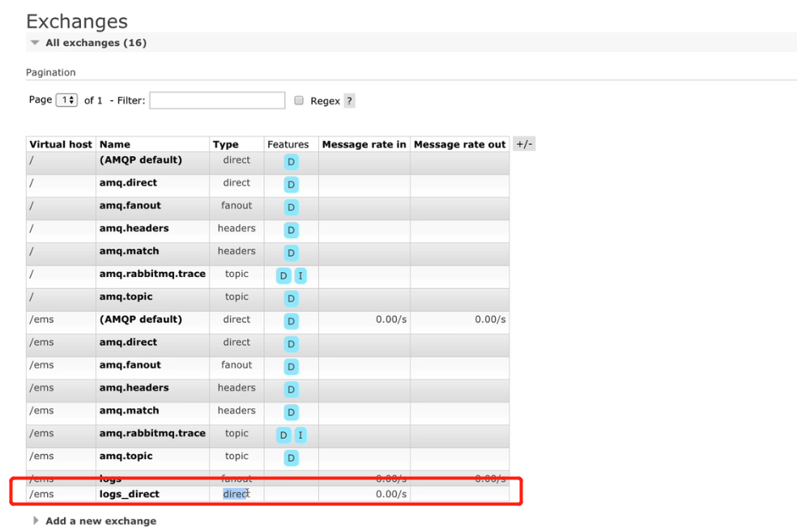This screenshot has height=532, width=797.
Task: Open (AMQP default) exchange on /ems vhost
Action: (141, 320)
